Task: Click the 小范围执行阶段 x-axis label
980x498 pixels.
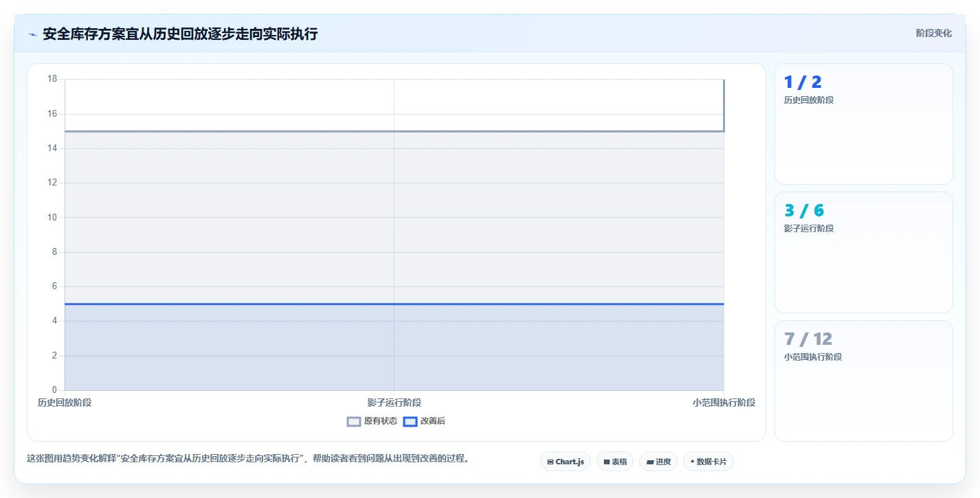Action: 724,403
